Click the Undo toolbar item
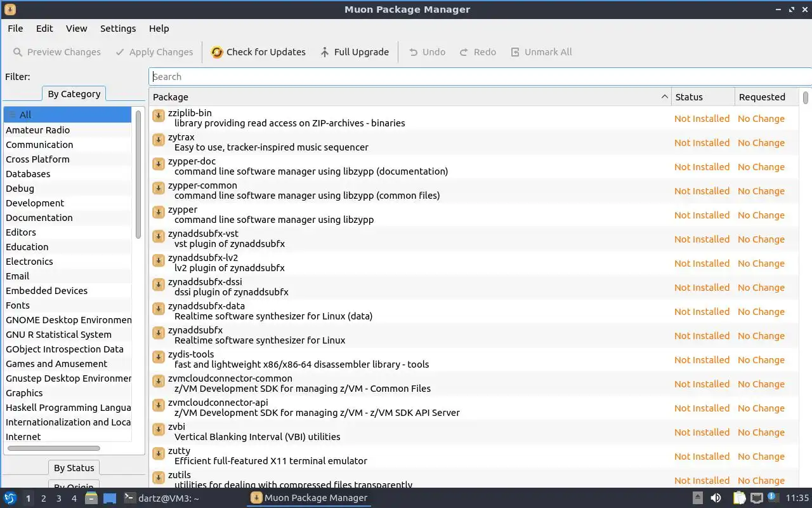 [x=427, y=52]
